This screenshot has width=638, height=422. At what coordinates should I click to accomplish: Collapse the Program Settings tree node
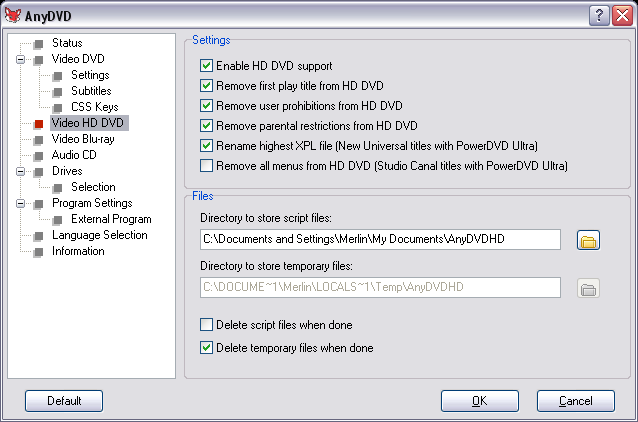pos(20,203)
